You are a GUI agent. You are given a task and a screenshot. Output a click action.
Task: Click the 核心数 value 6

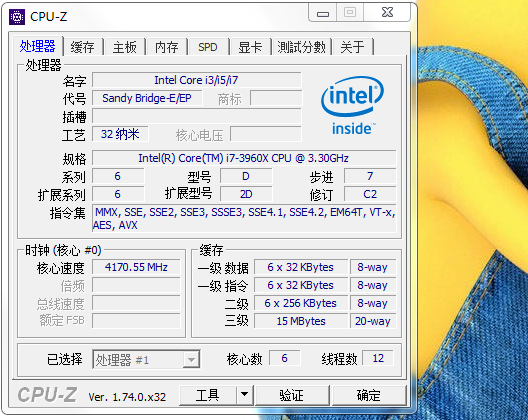tap(285, 358)
